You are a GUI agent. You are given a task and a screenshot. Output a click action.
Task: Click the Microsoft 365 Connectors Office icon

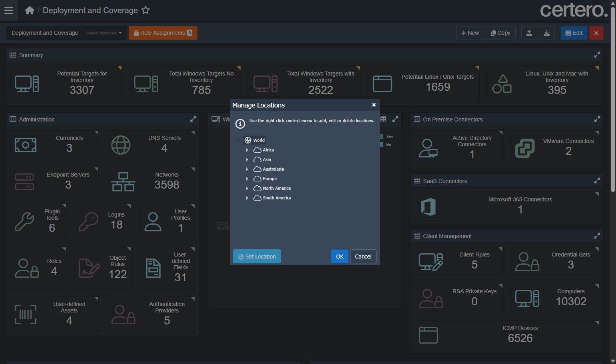428,207
